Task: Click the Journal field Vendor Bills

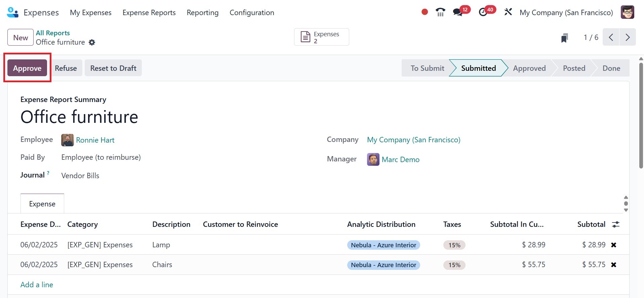Action: pos(80,176)
